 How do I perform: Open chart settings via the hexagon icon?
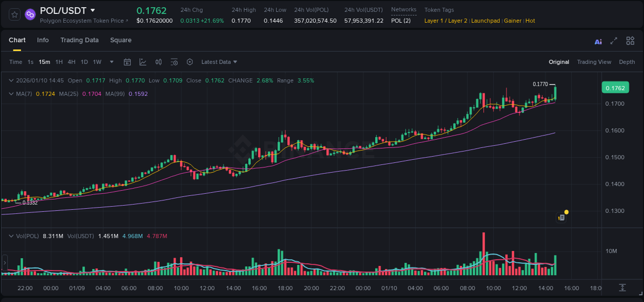(190, 61)
